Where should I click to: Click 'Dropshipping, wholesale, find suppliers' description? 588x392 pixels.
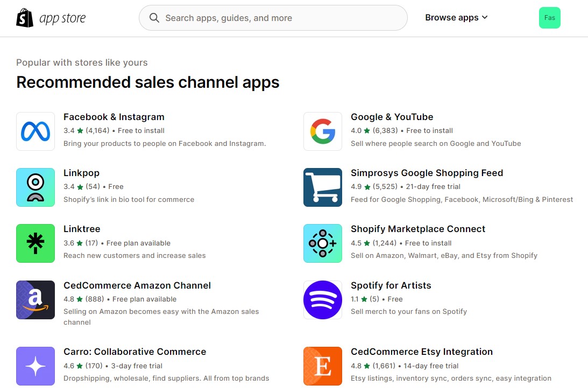point(166,378)
